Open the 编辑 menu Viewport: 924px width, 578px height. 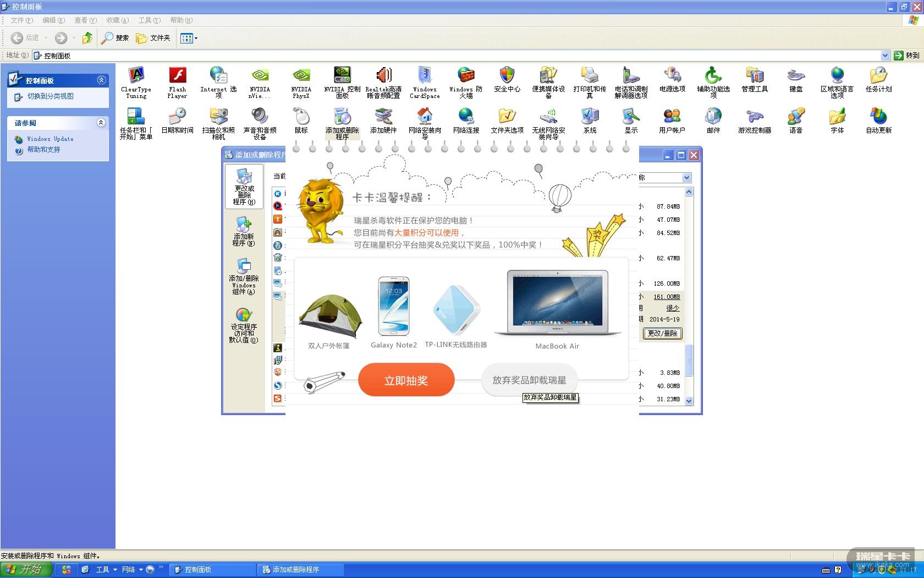click(53, 20)
